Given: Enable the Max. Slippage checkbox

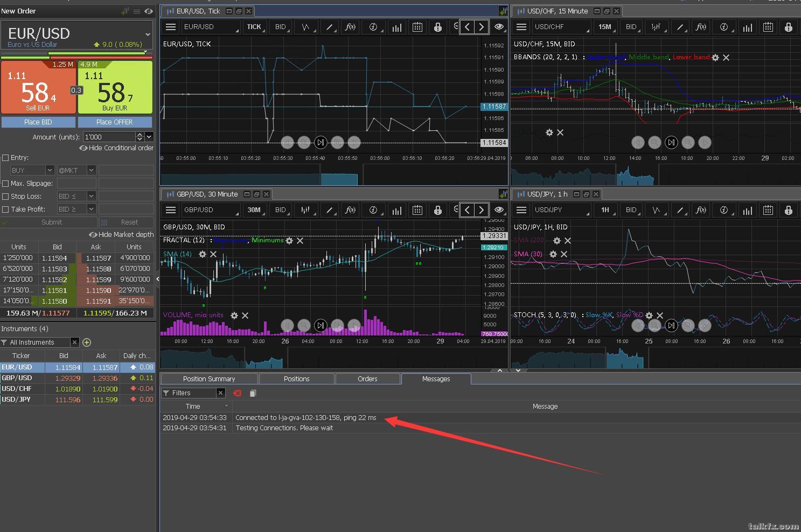Looking at the screenshot, I should tap(5, 184).
